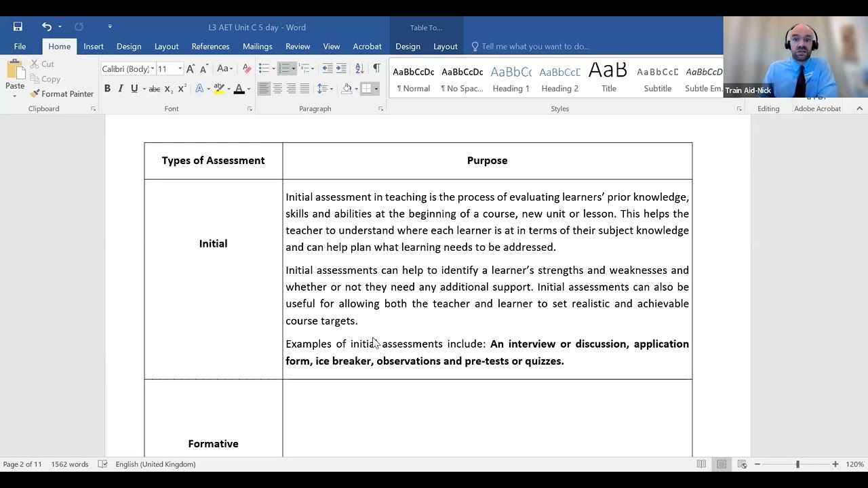868x488 pixels.
Task: Click the 1562 words count
Action: click(x=70, y=464)
